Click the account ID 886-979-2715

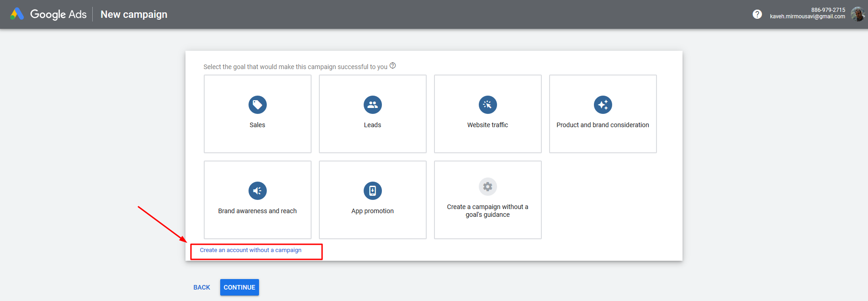[828, 10]
